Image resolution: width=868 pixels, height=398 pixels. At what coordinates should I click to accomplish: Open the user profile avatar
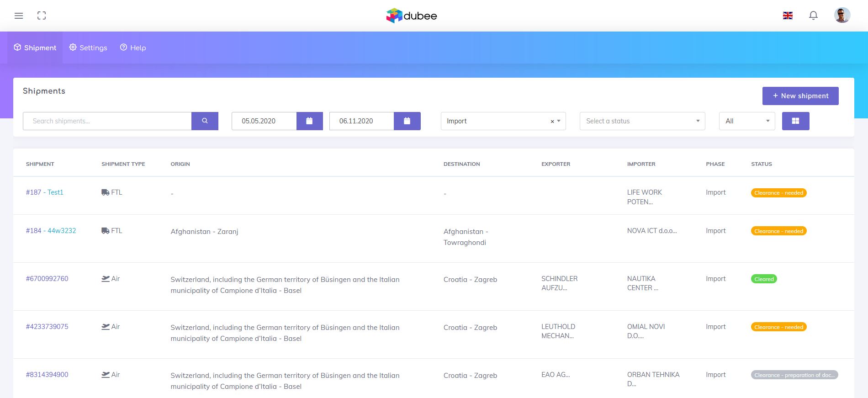pos(842,16)
